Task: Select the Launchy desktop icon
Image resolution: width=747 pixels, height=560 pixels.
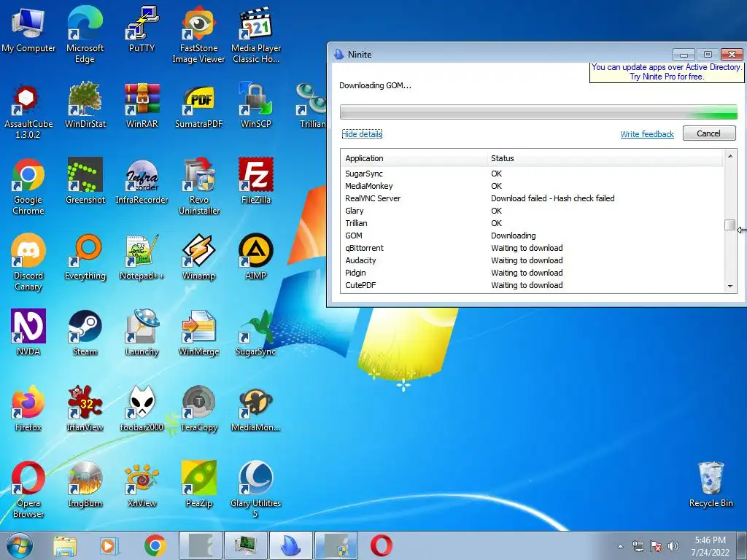Action: [142, 332]
